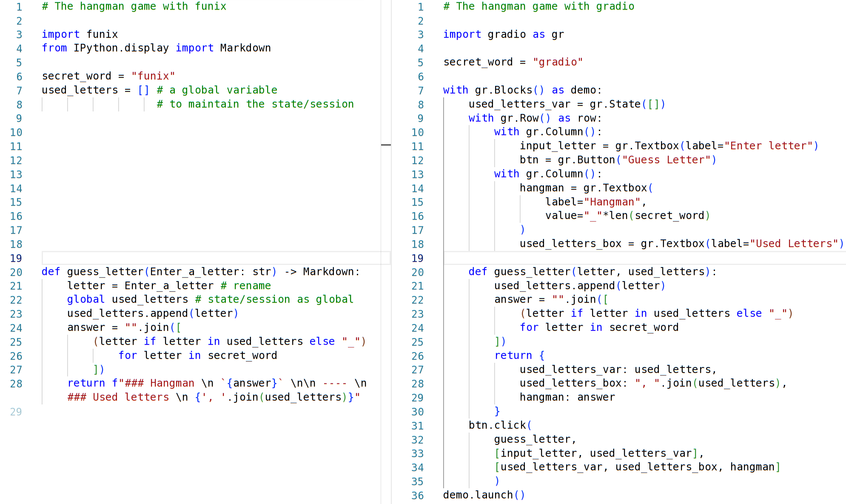This screenshot has width=846, height=504.
Task: Click the "import gradio as gr" line
Action: pyautogui.click(x=503, y=34)
